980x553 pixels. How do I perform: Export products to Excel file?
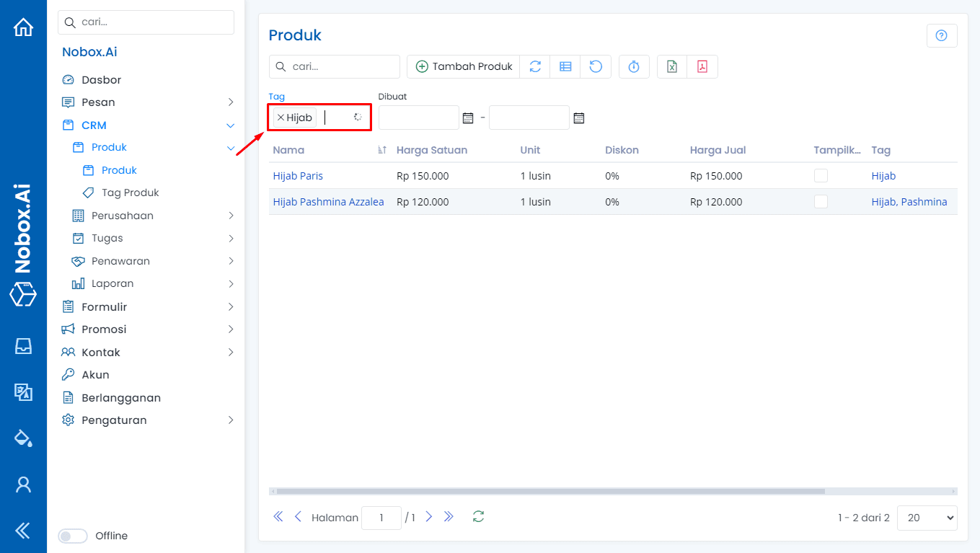(x=671, y=66)
